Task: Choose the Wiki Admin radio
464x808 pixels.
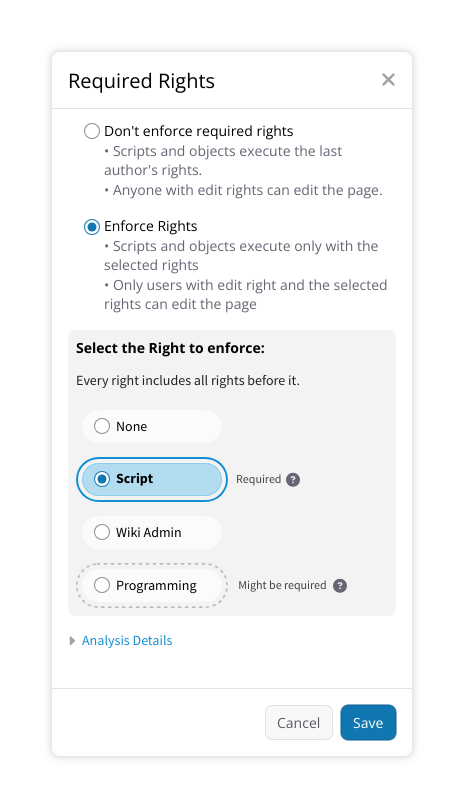Action: click(102, 532)
